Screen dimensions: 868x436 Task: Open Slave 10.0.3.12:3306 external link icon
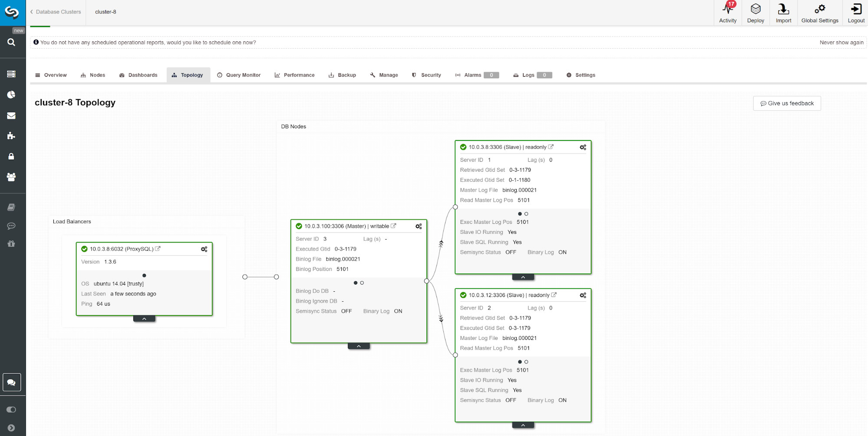554,295
